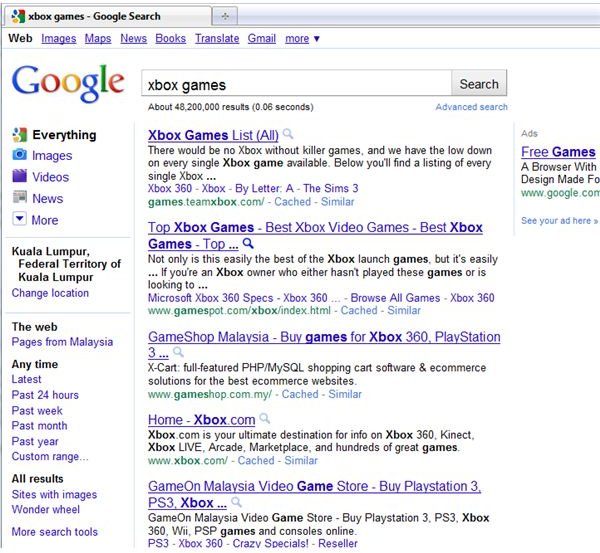Preview GameOn Malaysia result magnifier icon
This screenshot has height=553, width=600.
236,502
